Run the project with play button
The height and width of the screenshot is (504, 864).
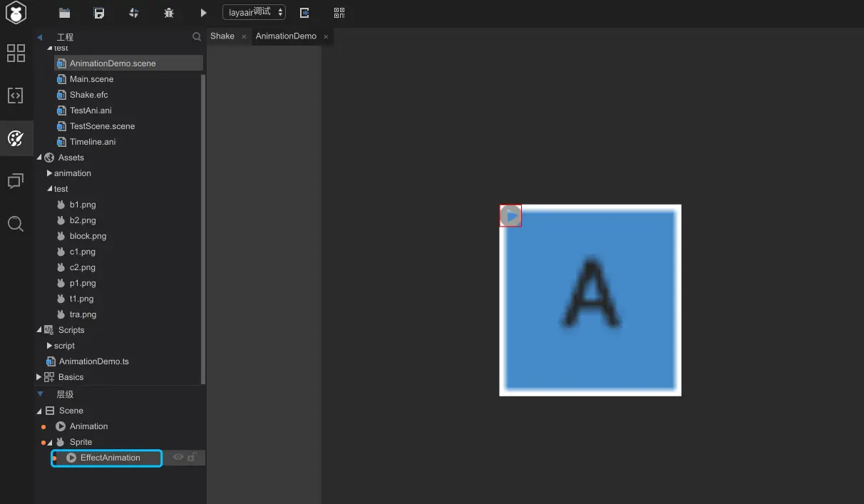pos(204,13)
